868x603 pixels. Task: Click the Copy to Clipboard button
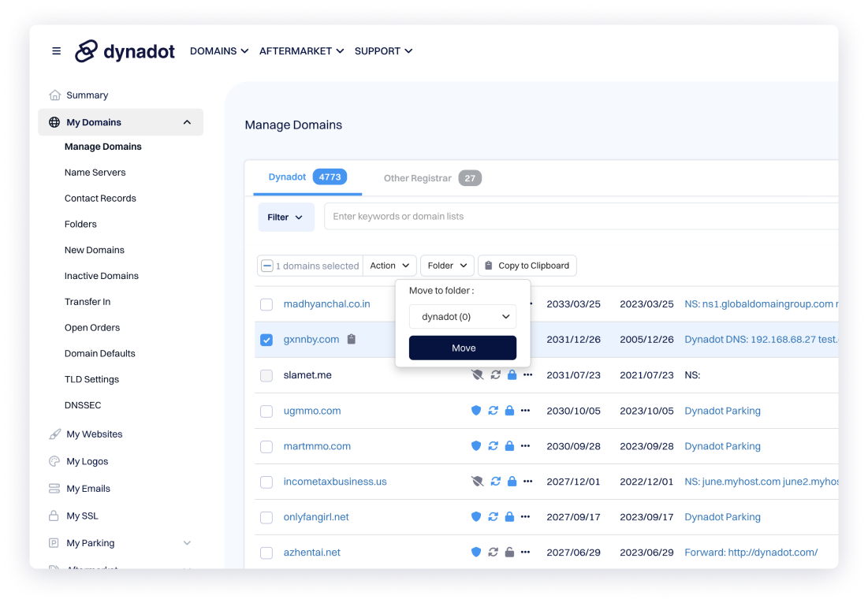527,266
